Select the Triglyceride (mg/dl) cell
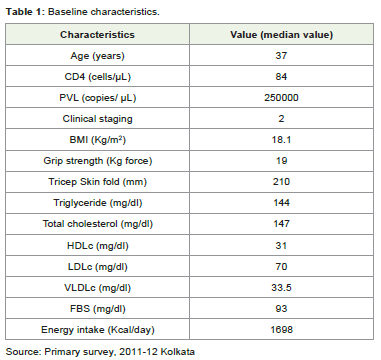Image resolution: width=381 pixels, height=360 pixels. [97, 203]
